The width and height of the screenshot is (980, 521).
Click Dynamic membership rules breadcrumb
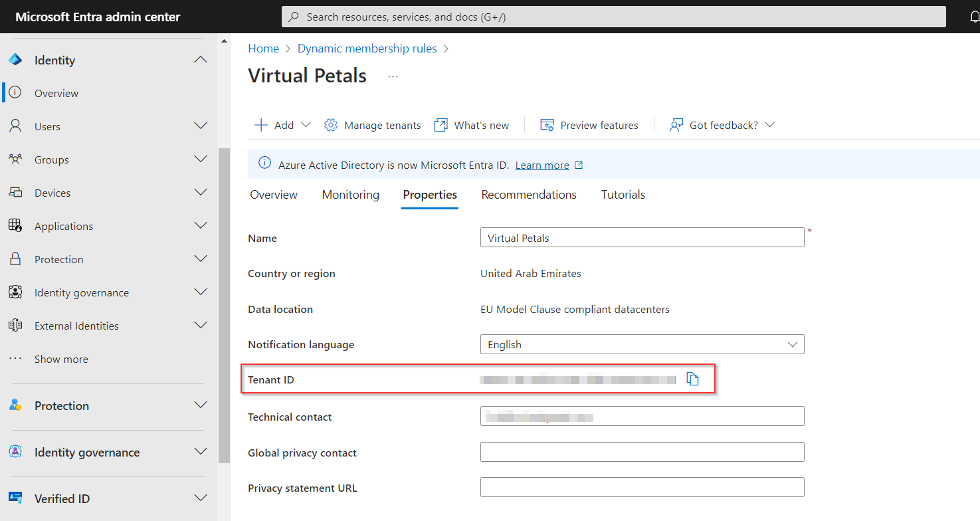[x=367, y=49]
